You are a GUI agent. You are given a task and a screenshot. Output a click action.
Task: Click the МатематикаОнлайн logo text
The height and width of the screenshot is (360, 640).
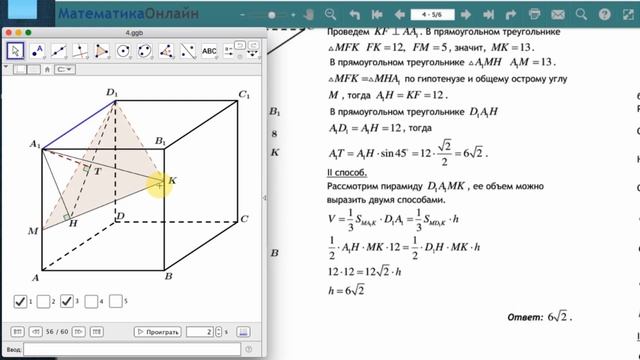[x=128, y=13]
